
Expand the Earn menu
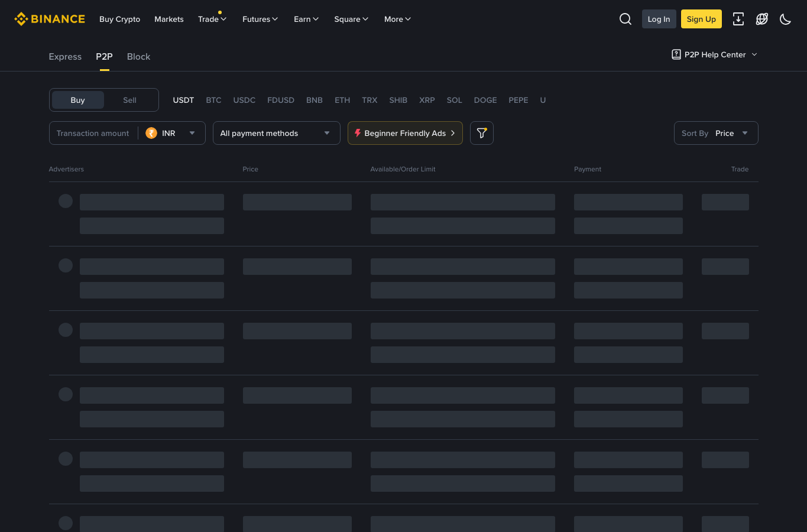(306, 19)
